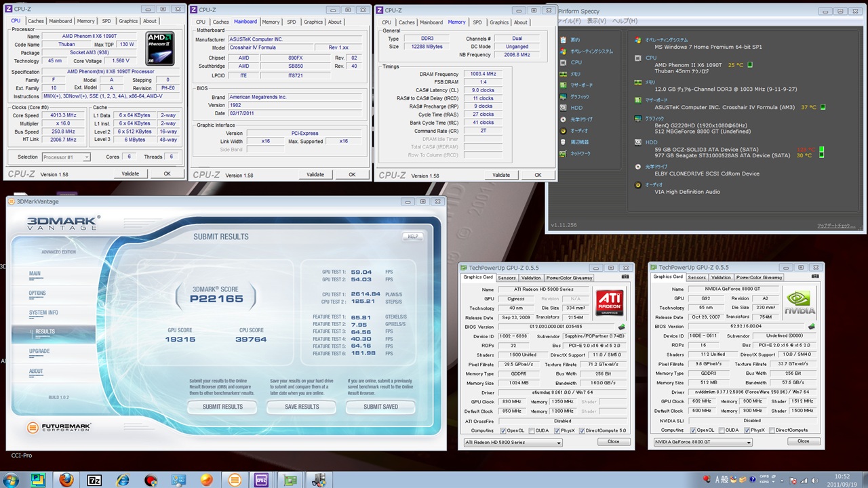Open PowerColor Giveaway tab in NVIDIA GPU-Z

pyautogui.click(x=759, y=277)
